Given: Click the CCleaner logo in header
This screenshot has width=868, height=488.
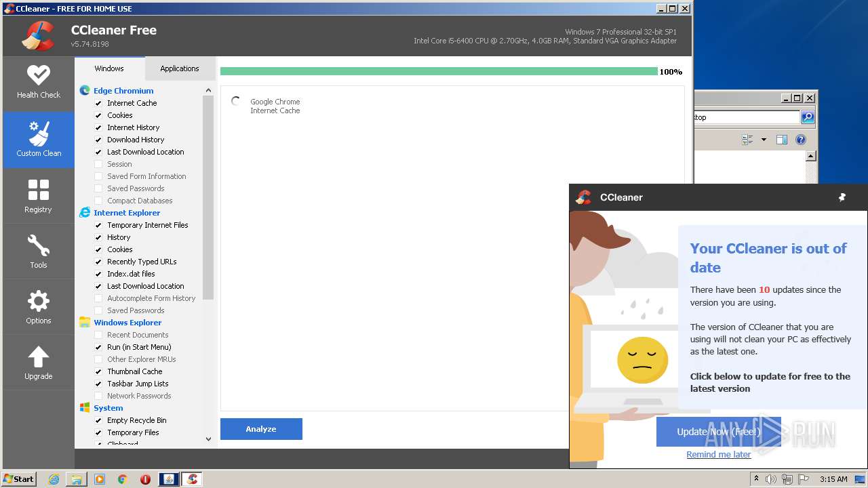Looking at the screenshot, I should (x=38, y=36).
